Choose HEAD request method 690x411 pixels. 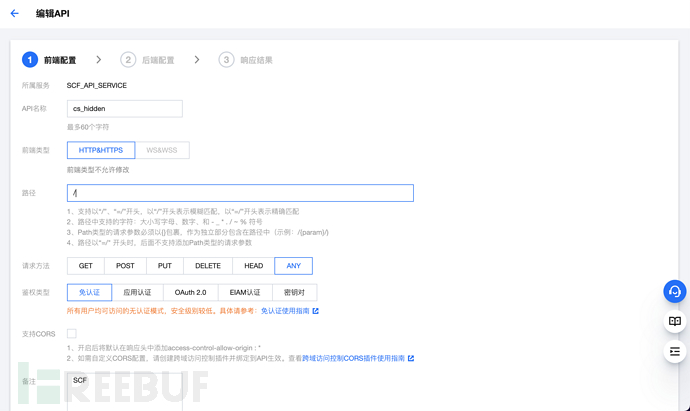(x=253, y=266)
